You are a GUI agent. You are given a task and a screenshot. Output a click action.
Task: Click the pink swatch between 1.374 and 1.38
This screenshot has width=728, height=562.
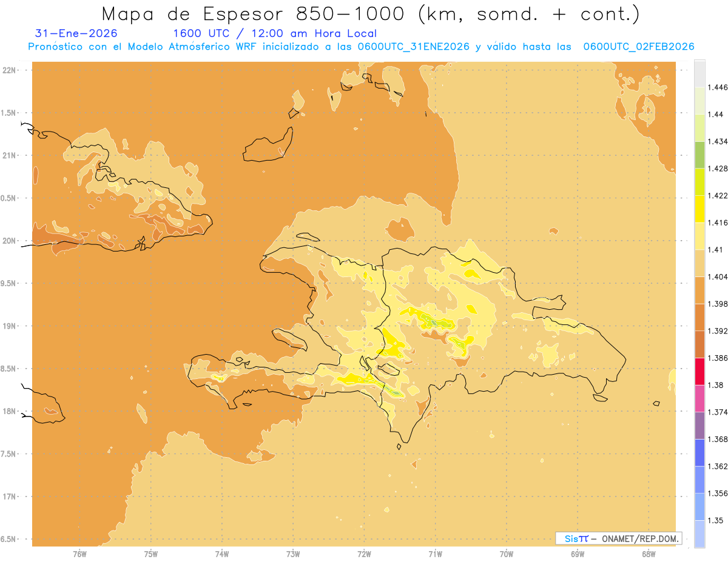pyautogui.click(x=699, y=398)
